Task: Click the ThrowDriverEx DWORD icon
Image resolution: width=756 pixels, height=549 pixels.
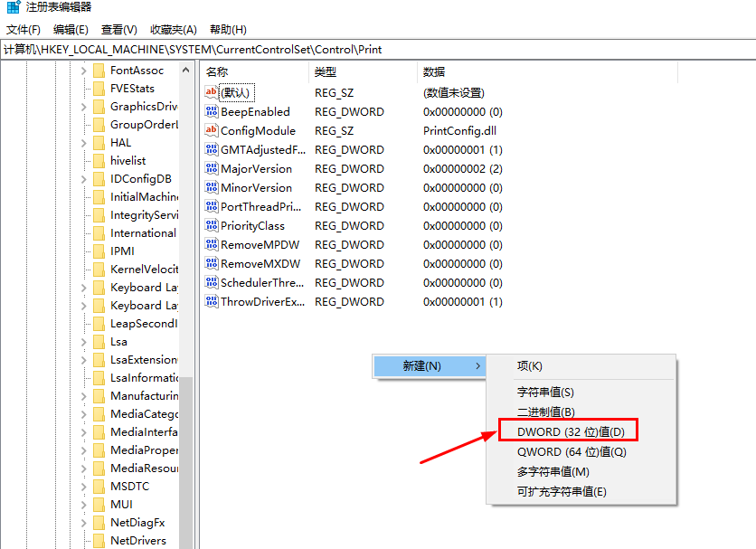Action: tap(215, 301)
